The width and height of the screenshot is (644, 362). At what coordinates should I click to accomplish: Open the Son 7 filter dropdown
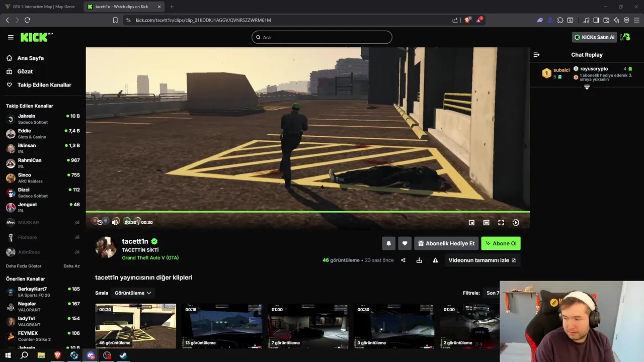[492, 293]
